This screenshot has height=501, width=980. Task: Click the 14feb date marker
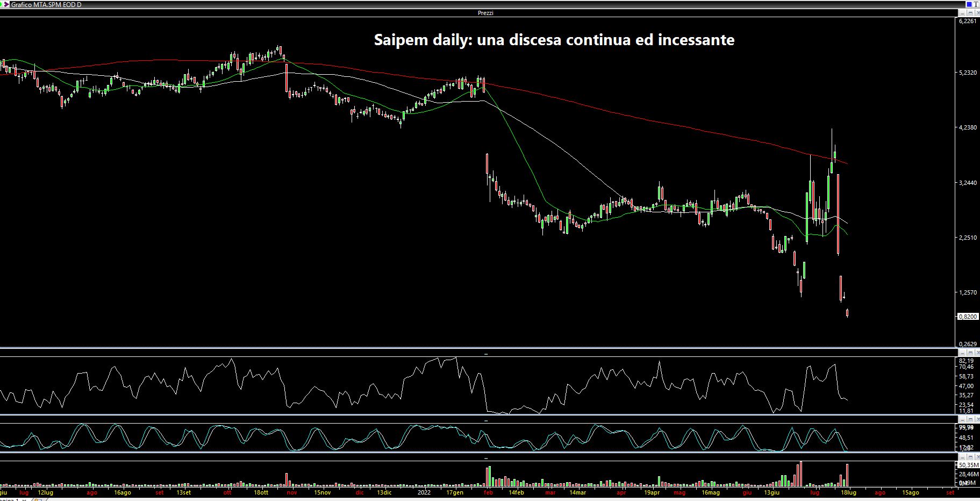point(516,492)
